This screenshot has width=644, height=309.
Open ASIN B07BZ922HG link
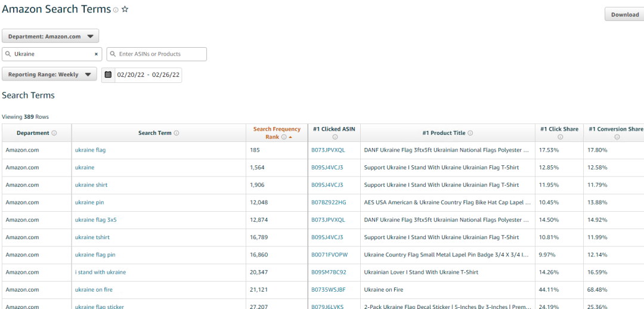[x=329, y=203]
